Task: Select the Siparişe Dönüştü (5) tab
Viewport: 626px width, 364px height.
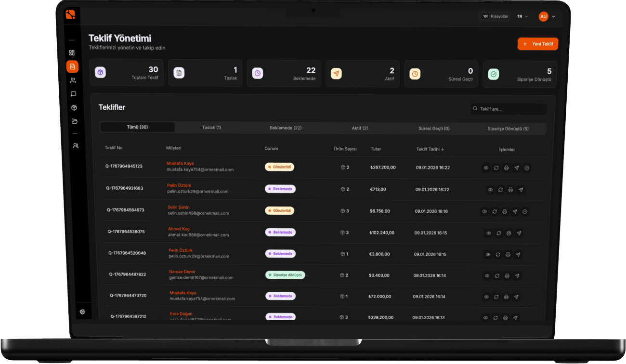Action: (x=508, y=129)
